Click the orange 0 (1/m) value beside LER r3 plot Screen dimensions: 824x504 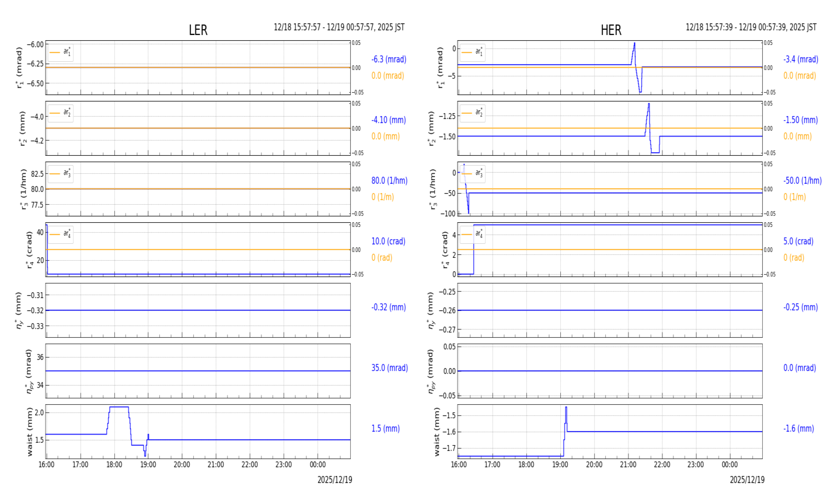(x=382, y=197)
